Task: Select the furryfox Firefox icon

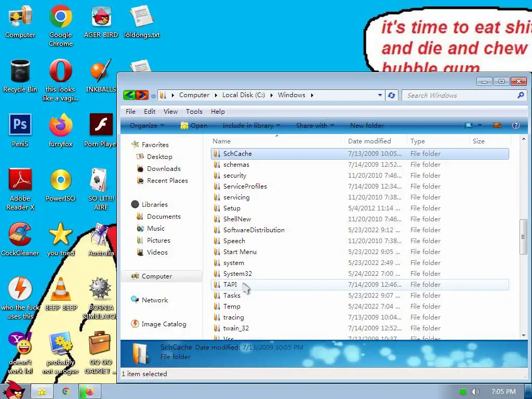Action: pos(60,130)
